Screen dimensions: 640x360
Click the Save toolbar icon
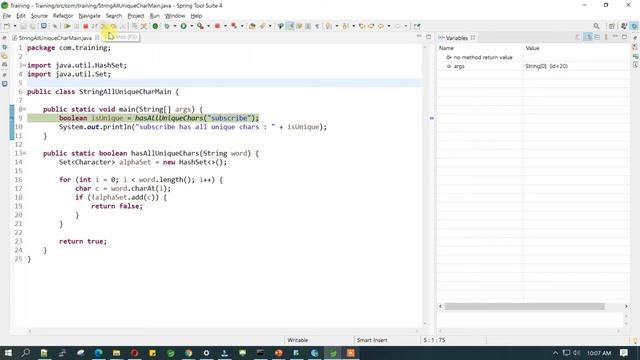tap(23, 26)
